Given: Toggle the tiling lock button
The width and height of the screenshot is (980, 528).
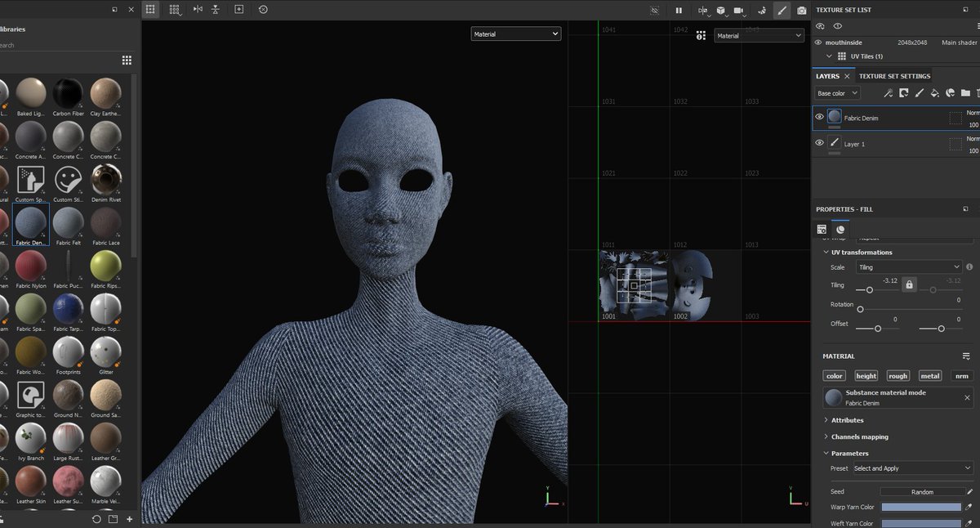Looking at the screenshot, I should (910, 285).
